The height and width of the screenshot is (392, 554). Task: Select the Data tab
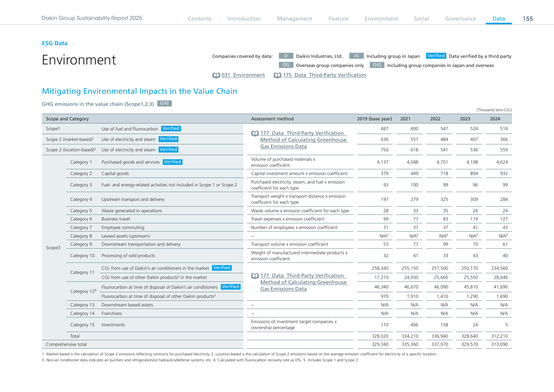(499, 19)
